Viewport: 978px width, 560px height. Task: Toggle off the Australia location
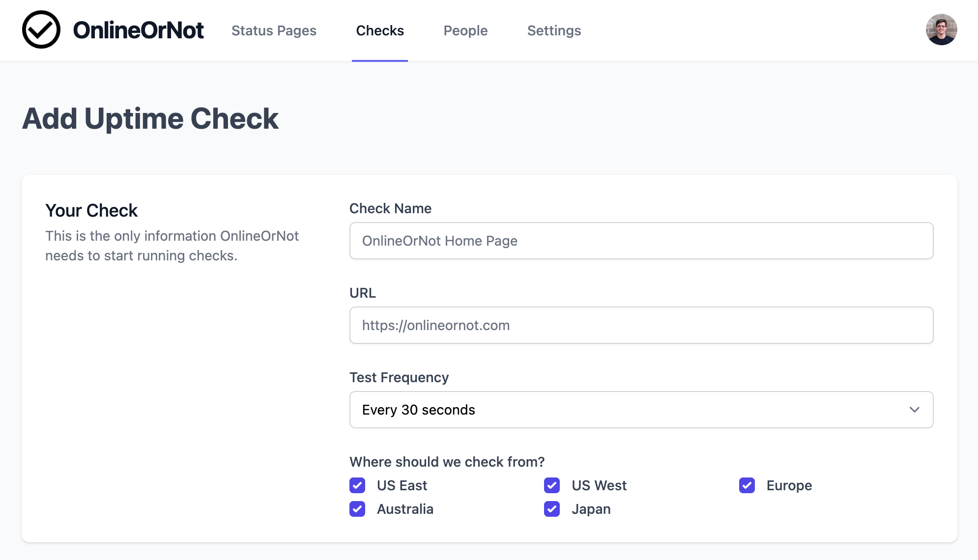pyautogui.click(x=357, y=509)
